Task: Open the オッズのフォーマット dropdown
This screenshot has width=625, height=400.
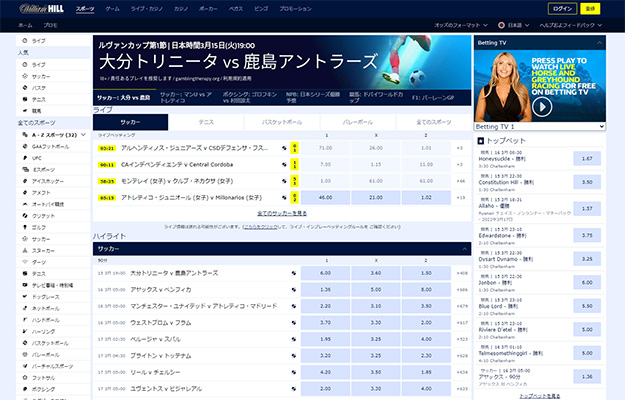Action: tap(461, 25)
